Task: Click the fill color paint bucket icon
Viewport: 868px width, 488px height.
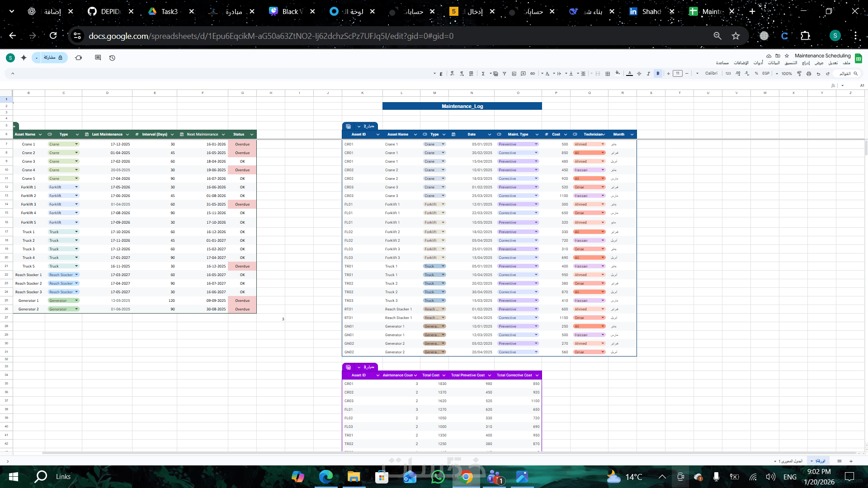Action: [x=618, y=73]
